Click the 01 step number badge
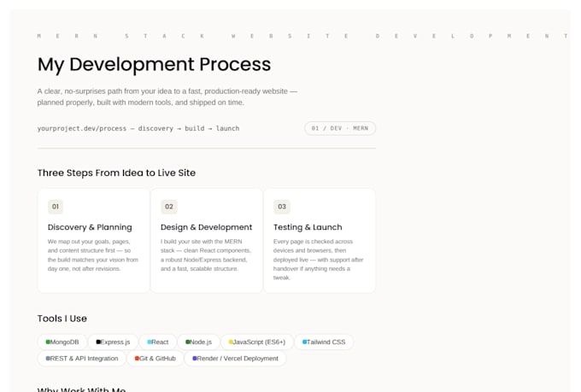This screenshot has height=392, width=581. [x=56, y=207]
